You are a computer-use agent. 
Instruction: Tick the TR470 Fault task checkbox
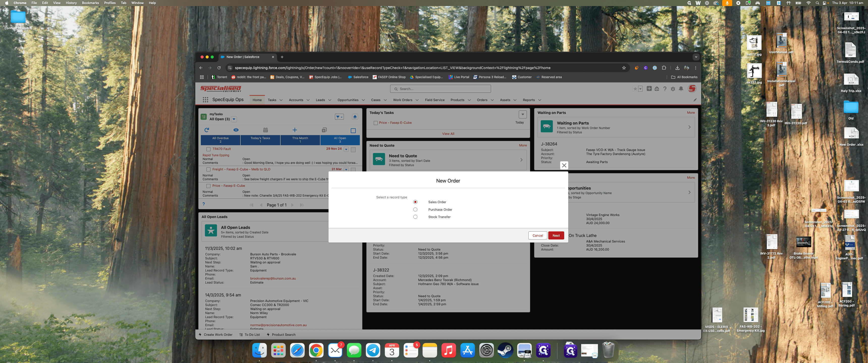[208, 149]
